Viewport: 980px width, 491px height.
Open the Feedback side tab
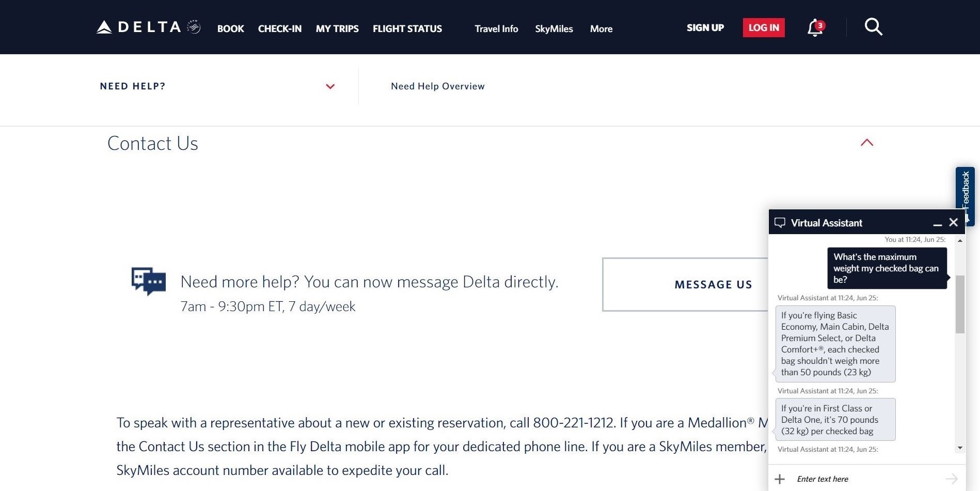pyautogui.click(x=965, y=191)
